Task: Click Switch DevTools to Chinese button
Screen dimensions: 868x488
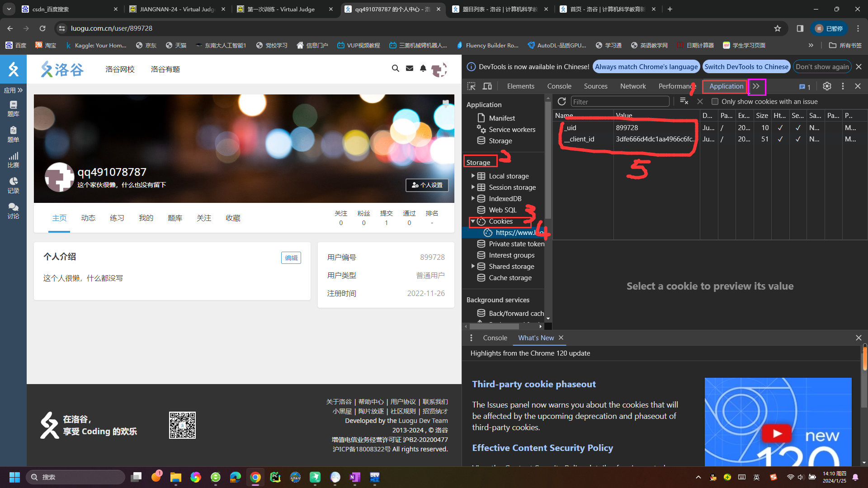Action: pyautogui.click(x=746, y=67)
